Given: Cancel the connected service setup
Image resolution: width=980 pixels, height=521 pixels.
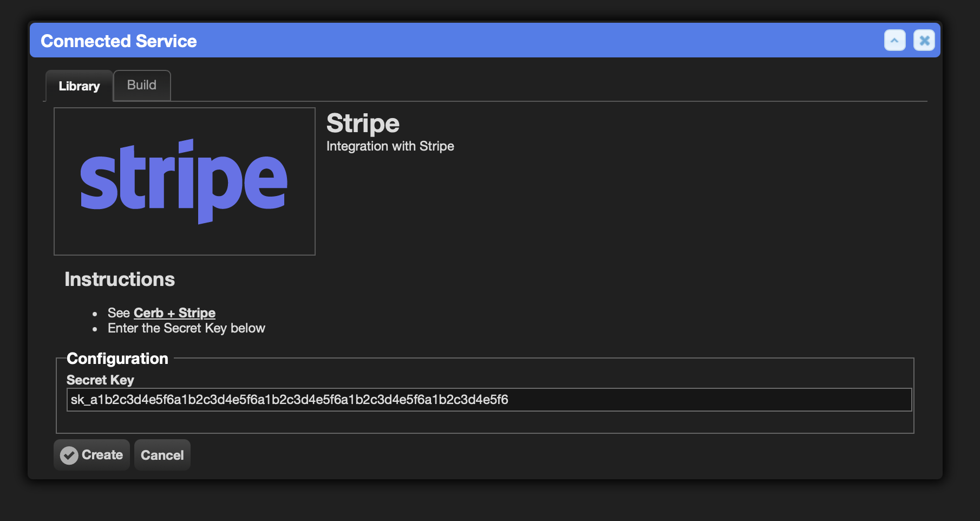Looking at the screenshot, I should (162, 455).
